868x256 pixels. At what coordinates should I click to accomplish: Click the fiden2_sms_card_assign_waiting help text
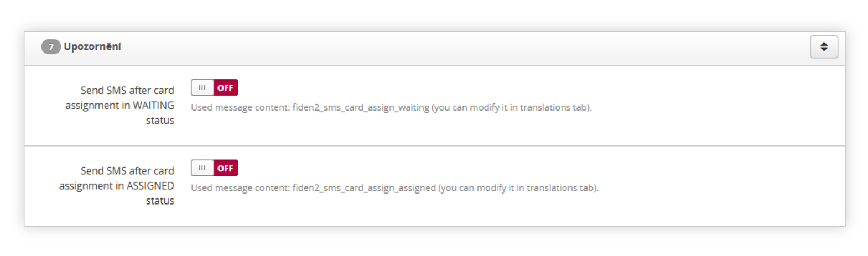391,107
